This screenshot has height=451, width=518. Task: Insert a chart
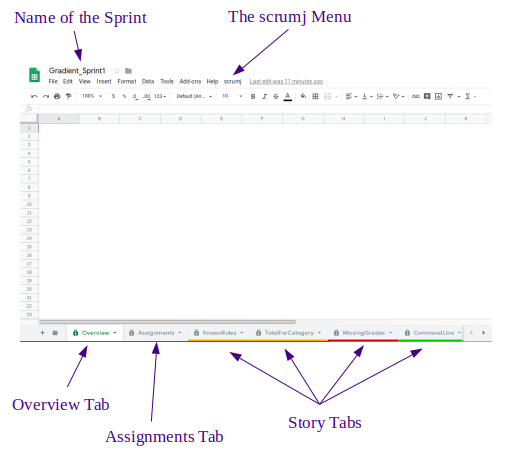click(x=438, y=96)
